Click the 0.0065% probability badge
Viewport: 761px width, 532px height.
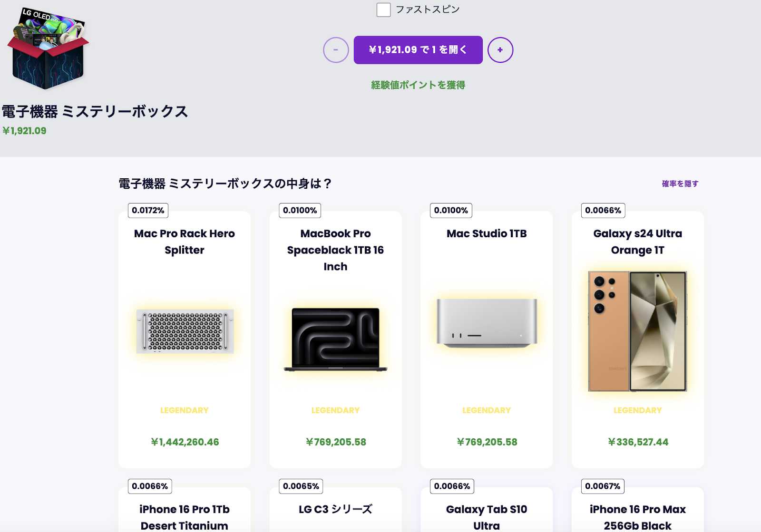(301, 486)
